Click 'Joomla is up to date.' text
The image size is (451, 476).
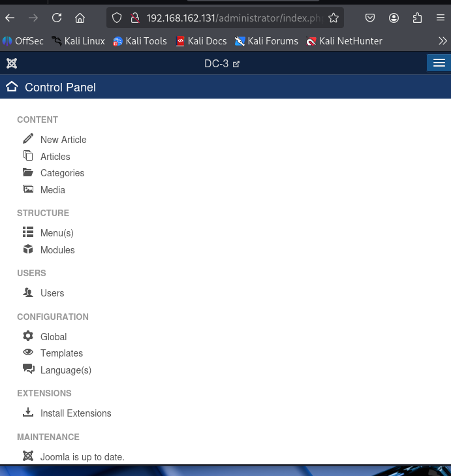tap(82, 457)
